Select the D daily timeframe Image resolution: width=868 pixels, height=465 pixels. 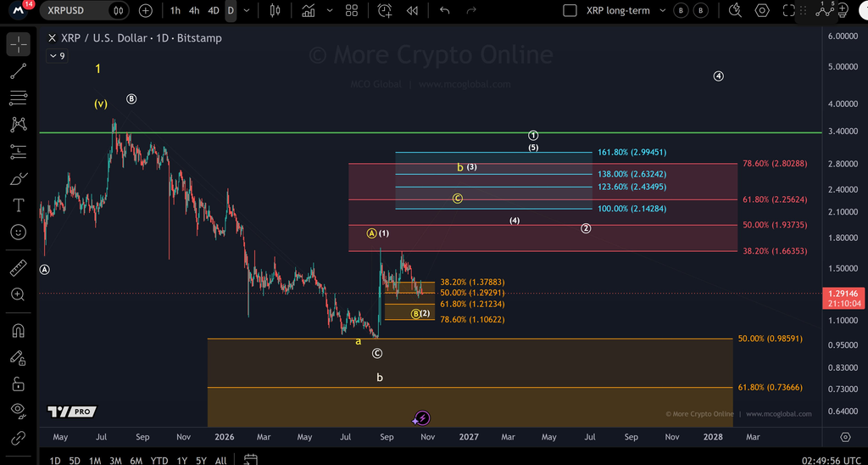pyautogui.click(x=231, y=10)
